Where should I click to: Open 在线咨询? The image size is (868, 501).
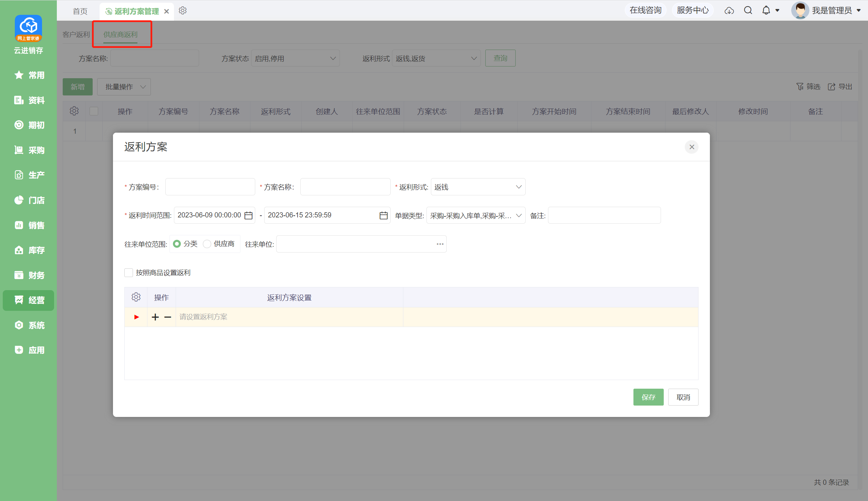click(645, 10)
